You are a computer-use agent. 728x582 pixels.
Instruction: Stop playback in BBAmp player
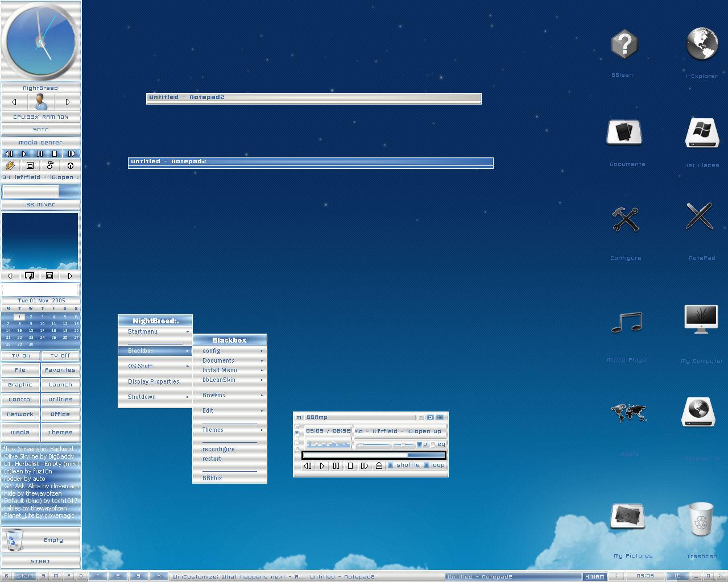[x=350, y=465]
